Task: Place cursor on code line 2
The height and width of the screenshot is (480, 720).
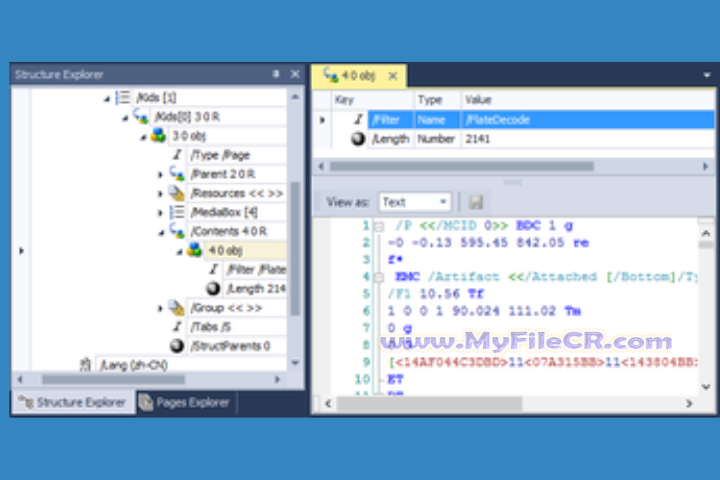Action: pyautogui.click(x=488, y=243)
